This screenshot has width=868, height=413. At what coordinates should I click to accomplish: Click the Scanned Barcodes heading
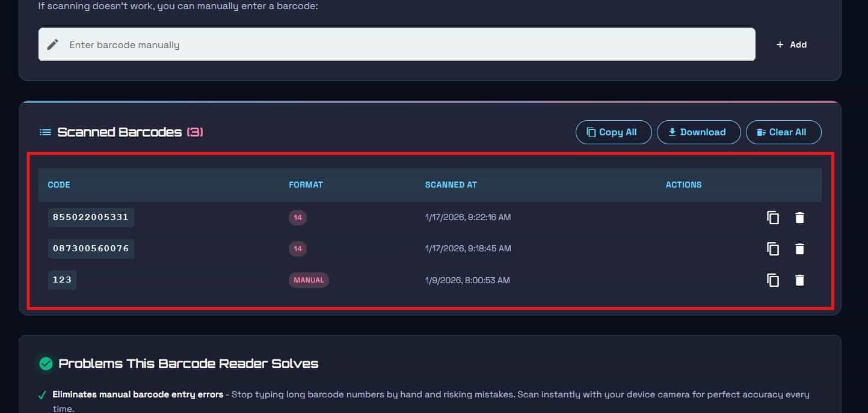click(x=120, y=132)
